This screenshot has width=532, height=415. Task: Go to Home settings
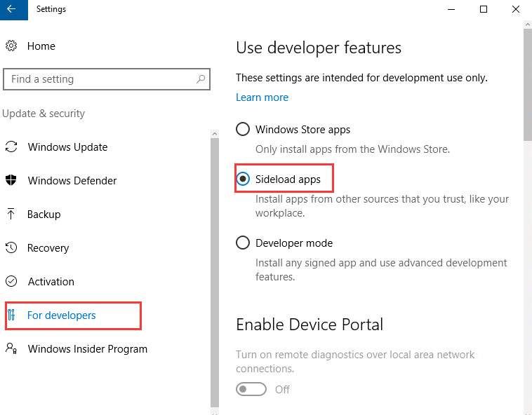pos(41,46)
